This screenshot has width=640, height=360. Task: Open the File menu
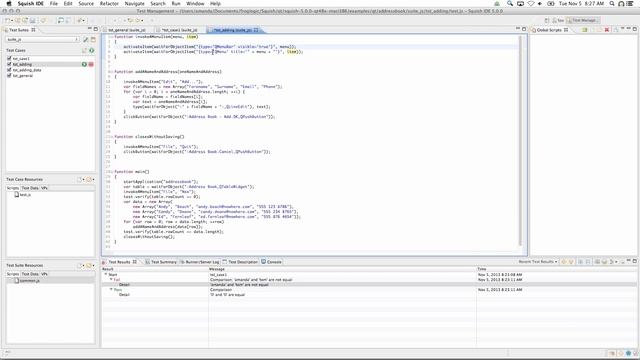point(53,3)
